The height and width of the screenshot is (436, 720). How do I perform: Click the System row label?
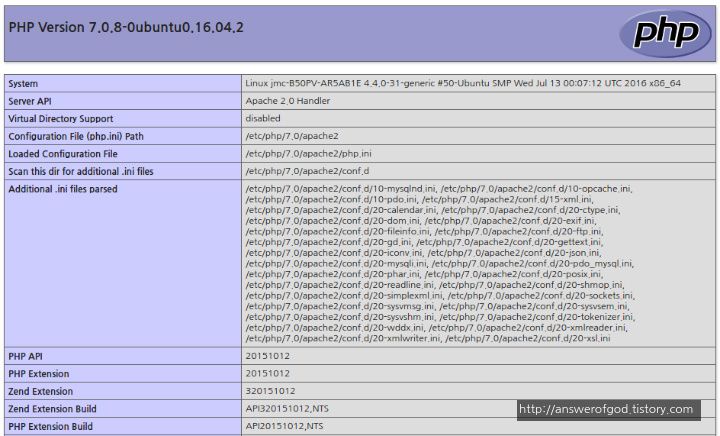23,84
